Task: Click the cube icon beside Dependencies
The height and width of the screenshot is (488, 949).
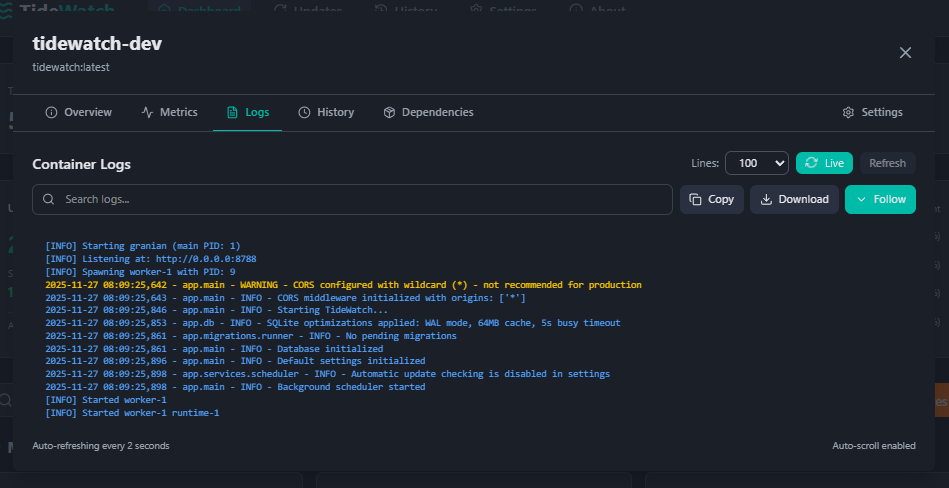Action: click(x=389, y=113)
